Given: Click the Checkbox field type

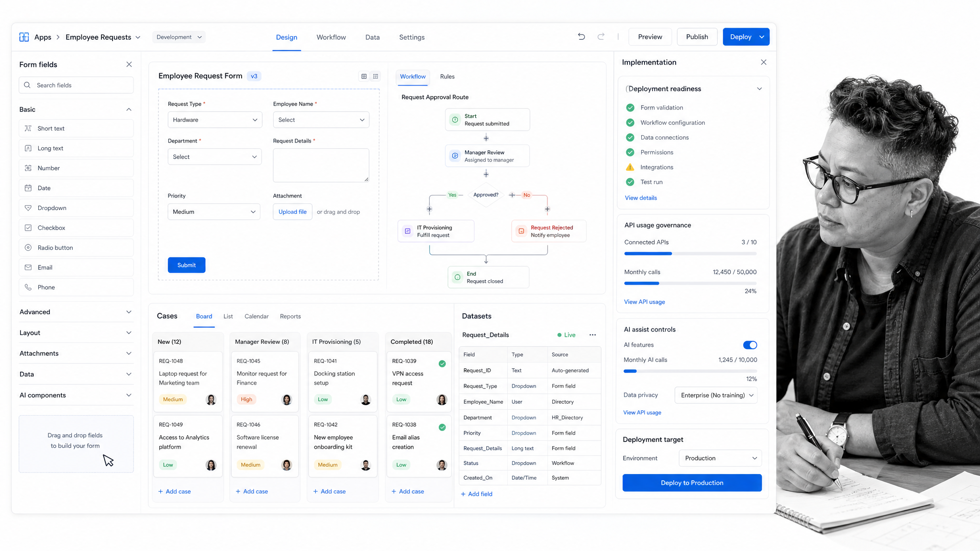Looking at the screenshot, I should point(76,228).
